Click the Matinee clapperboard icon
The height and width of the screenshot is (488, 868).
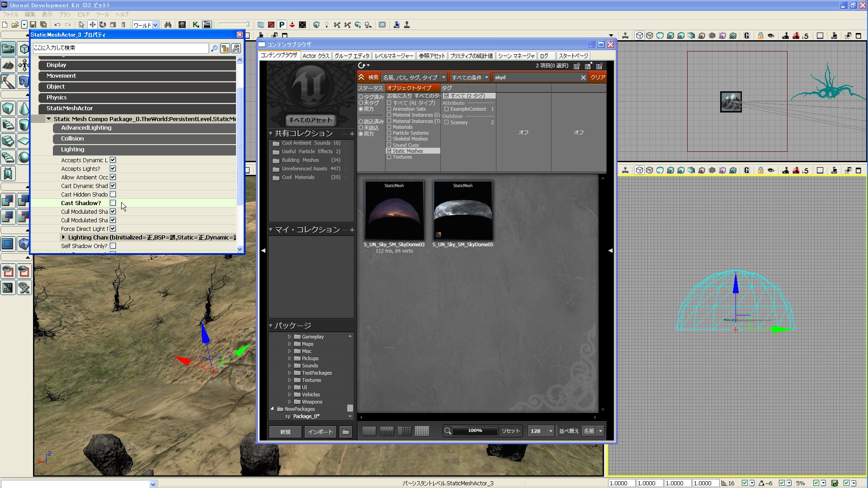(207, 25)
